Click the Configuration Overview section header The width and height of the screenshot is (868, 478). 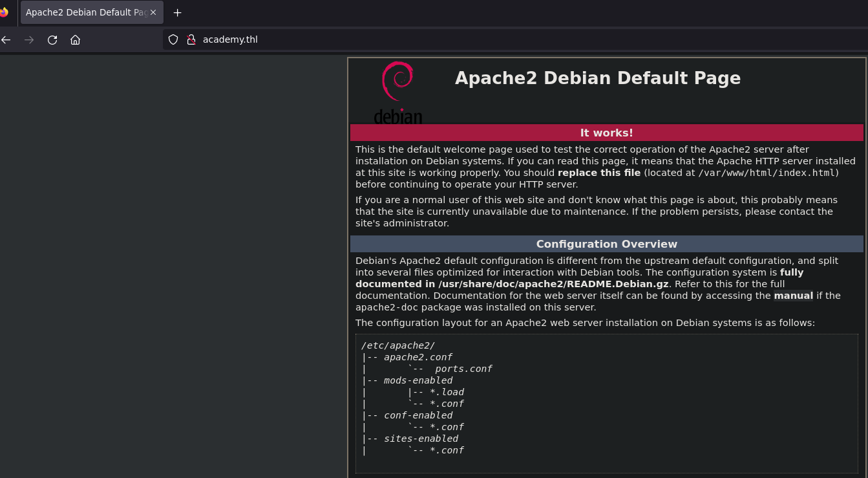point(606,244)
